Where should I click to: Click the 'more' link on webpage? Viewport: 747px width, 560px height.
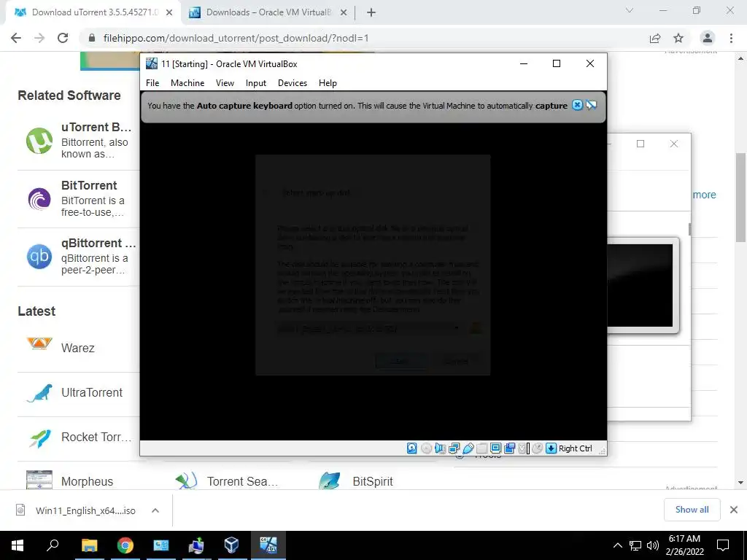coord(704,195)
